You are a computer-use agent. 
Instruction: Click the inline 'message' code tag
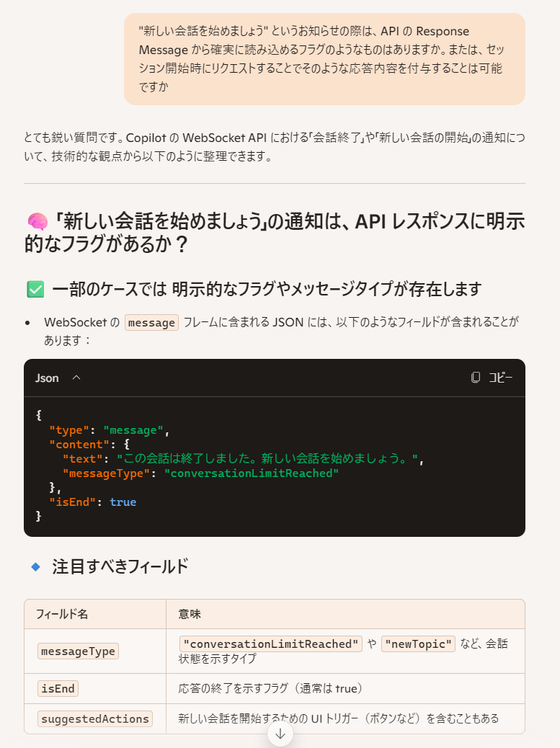pyautogui.click(x=151, y=323)
